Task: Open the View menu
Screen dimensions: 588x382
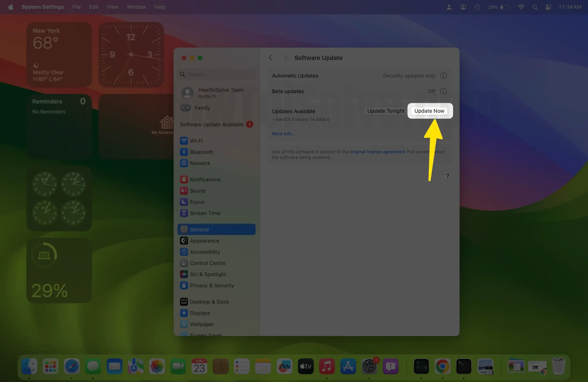Action: (112, 7)
